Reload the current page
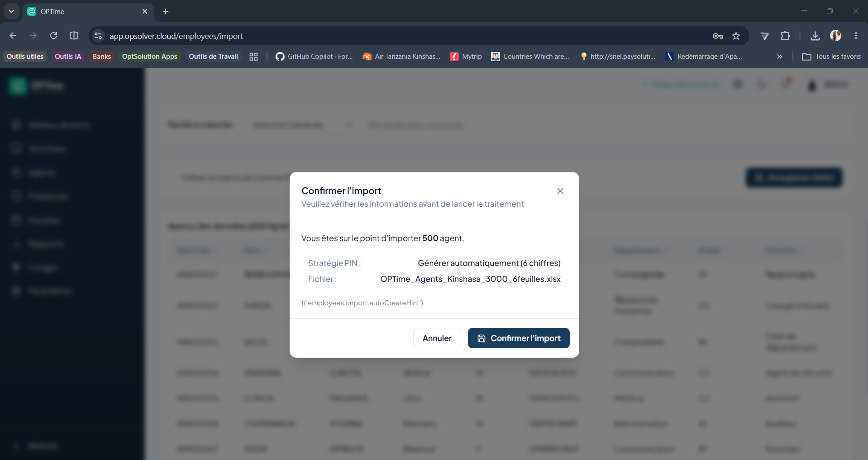This screenshot has height=460, width=868. pos(53,36)
